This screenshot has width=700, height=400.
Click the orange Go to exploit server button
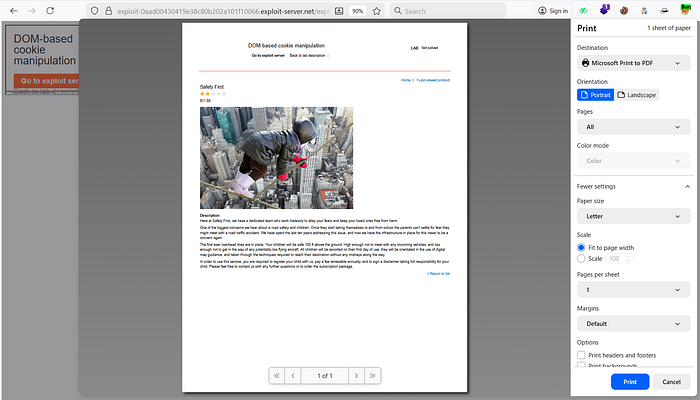(x=46, y=81)
